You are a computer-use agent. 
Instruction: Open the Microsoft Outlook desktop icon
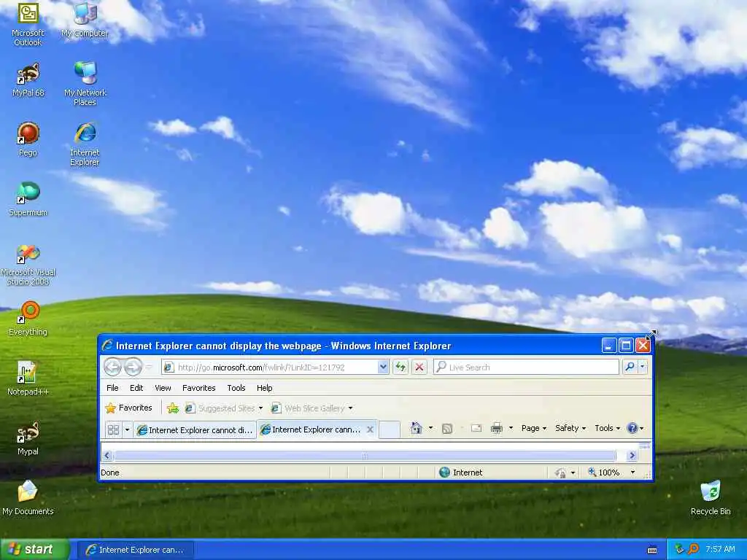pos(28,24)
